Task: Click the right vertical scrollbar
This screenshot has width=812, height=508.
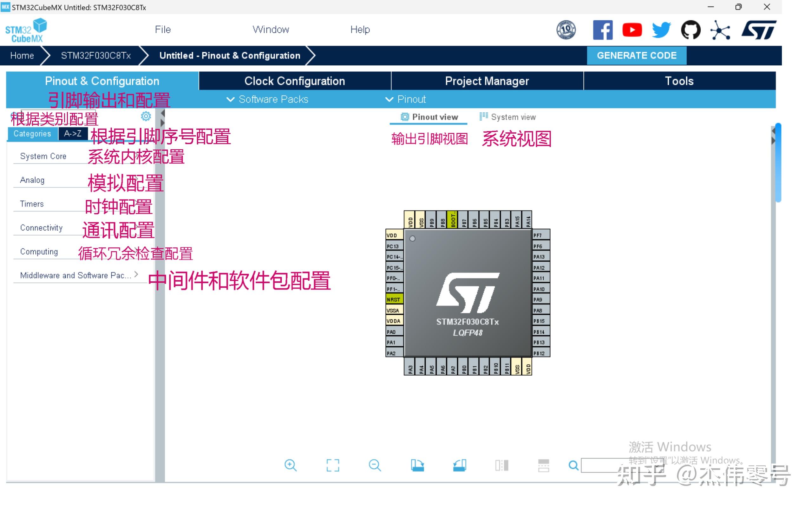Action: click(778, 163)
